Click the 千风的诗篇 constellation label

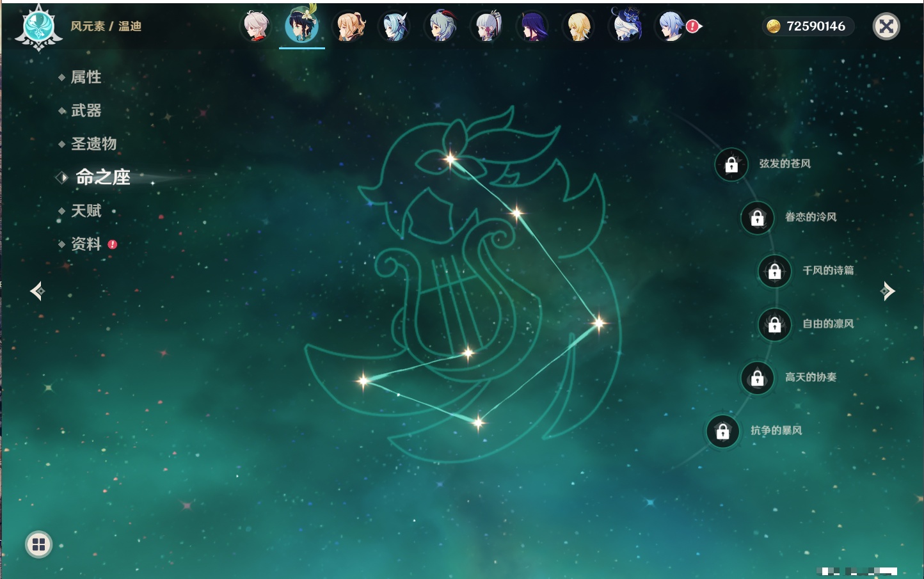[828, 270]
